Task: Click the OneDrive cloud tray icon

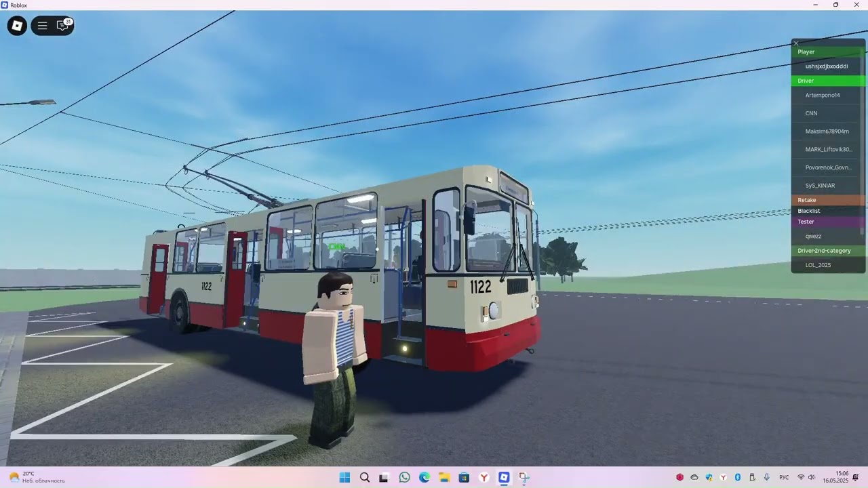Action: tap(694, 477)
